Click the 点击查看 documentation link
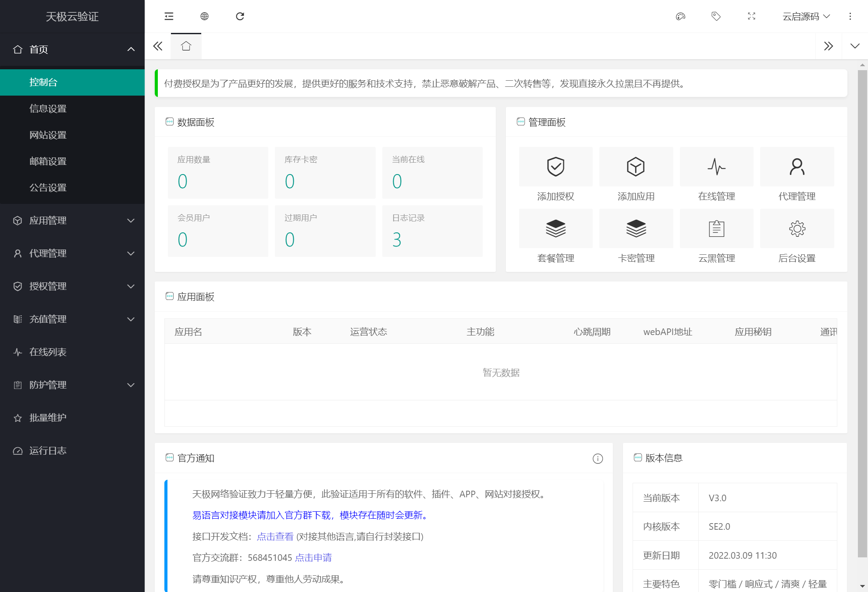The height and width of the screenshot is (592, 868). pyautogui.click(x=274, y=536)
